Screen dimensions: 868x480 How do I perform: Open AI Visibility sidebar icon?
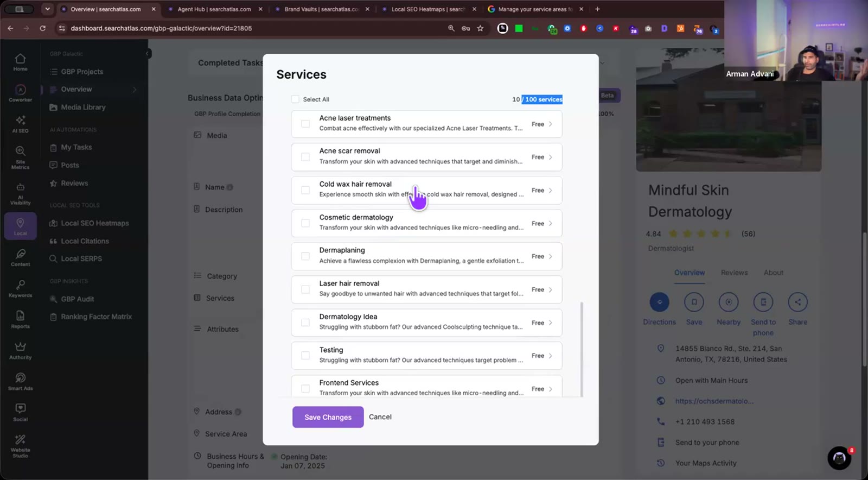(x=20, y=193)
